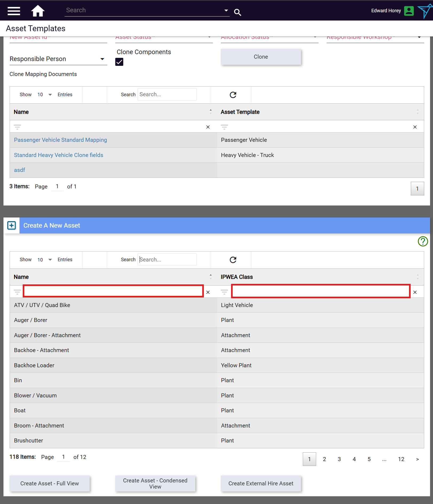Open Standard Heavy Vehicle Clone fields link
This screenshot has width=433, height=504.
pyautogui.click(x=59, y=155)
